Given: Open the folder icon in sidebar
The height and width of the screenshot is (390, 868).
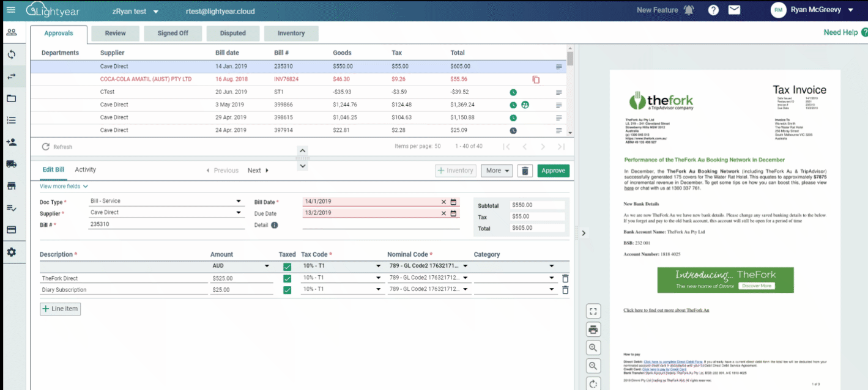Looking at the screenshot, I should [x=11, y=98].
